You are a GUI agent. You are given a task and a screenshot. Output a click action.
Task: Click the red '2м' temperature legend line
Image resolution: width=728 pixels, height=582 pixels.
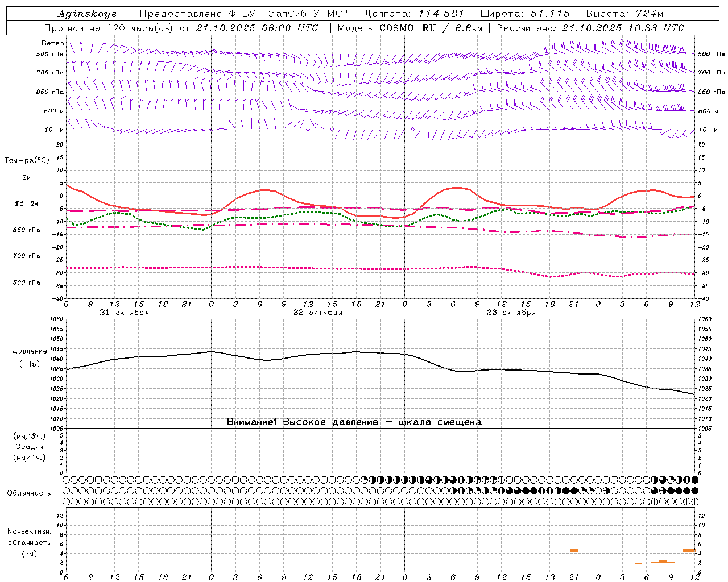[x=26, y=184]
